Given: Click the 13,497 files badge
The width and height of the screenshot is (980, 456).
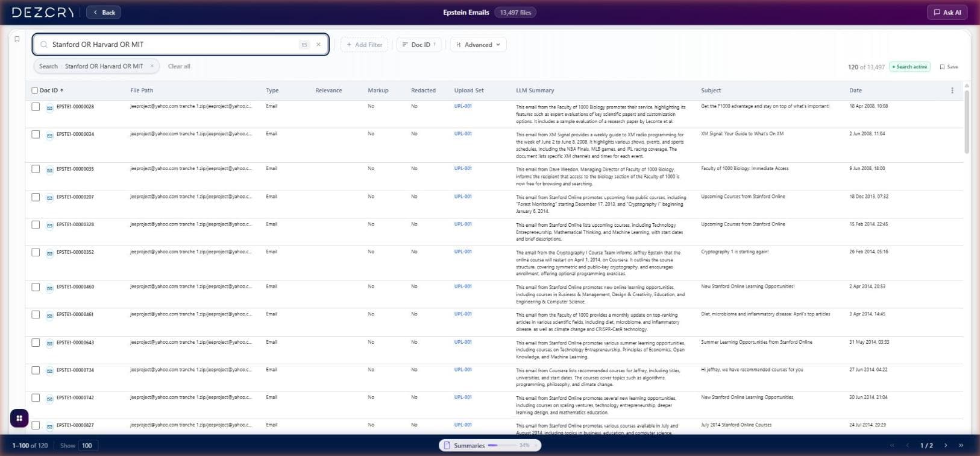Looking at the screenshot, I should coord(515,13).
